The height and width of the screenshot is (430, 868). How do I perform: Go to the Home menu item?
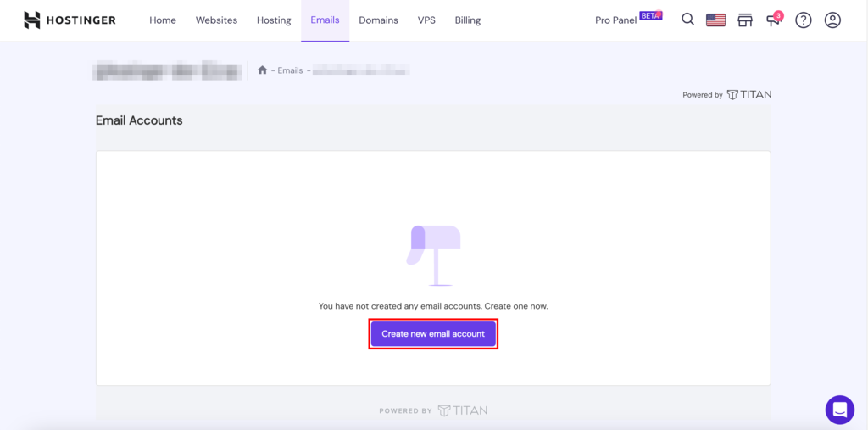pos(163,20)
